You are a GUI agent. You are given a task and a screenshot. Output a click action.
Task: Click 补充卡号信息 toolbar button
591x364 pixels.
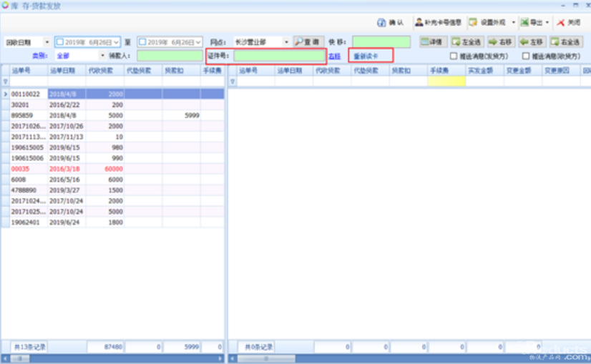(x=439, y=23)
